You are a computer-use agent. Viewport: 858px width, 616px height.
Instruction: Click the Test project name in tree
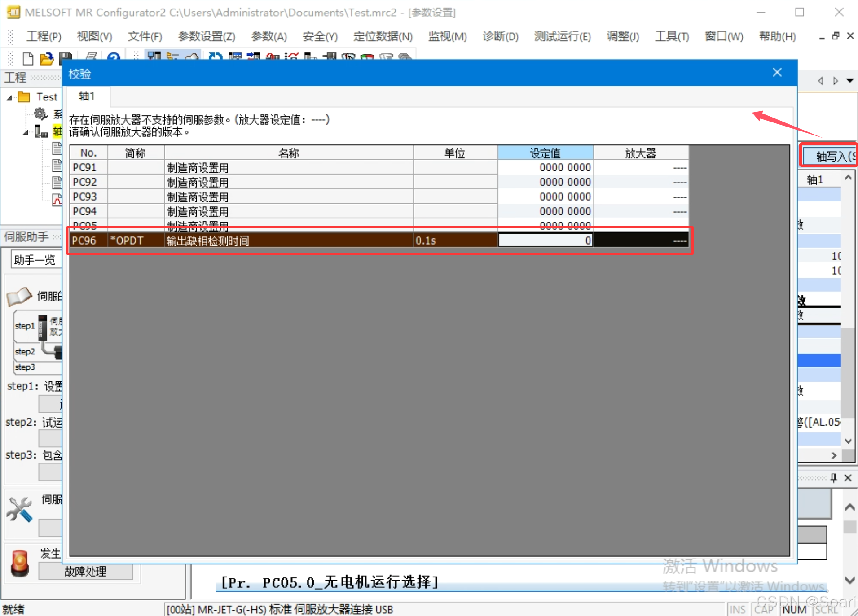[x=47, y=97]
